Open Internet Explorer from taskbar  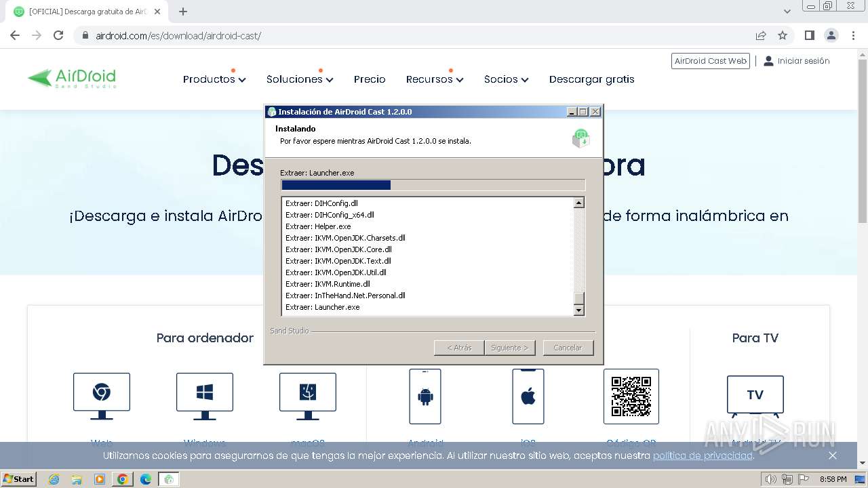pyautogui.click(x=54, y=479)
